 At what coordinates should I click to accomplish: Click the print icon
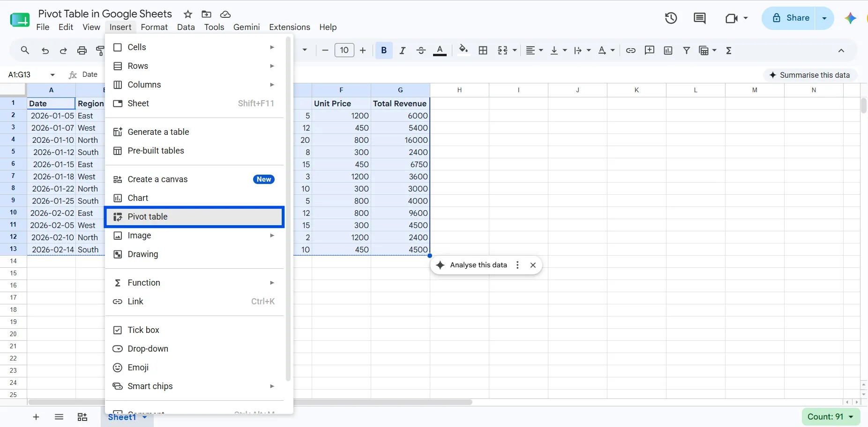pyautogui.click(x=82, y=51)
